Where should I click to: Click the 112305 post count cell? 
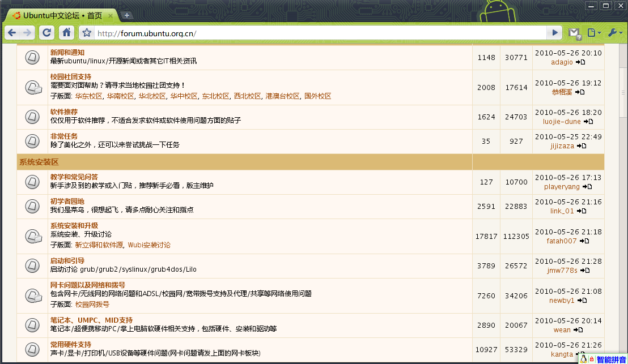[x=516, y=237]
